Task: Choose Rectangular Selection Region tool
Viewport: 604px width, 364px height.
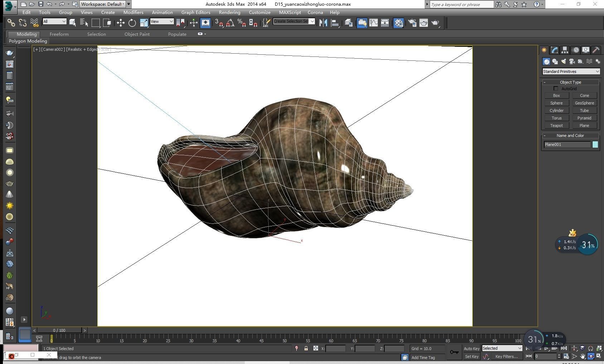Action: click(96, 23)
